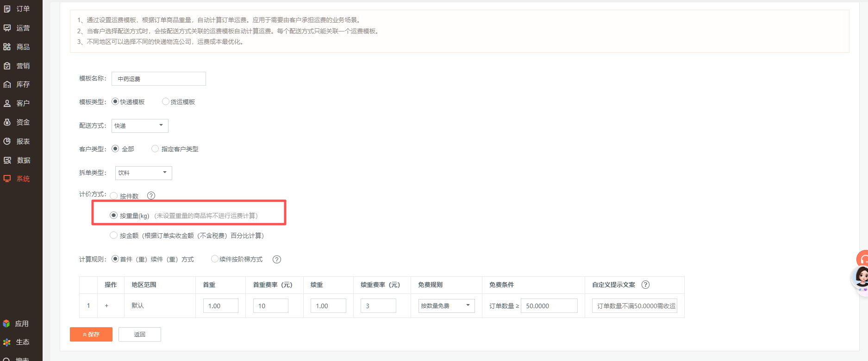This screenshot has height=361, width=868.
Task: Click help icon next to 按件数
Action: pyautogui.click(x=151, y=196)
